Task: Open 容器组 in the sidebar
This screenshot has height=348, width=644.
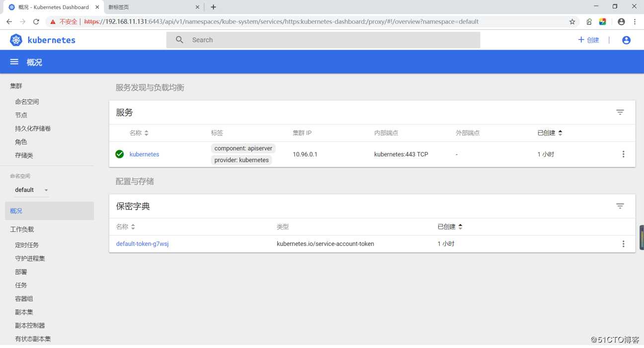Action: pos(24,298)
